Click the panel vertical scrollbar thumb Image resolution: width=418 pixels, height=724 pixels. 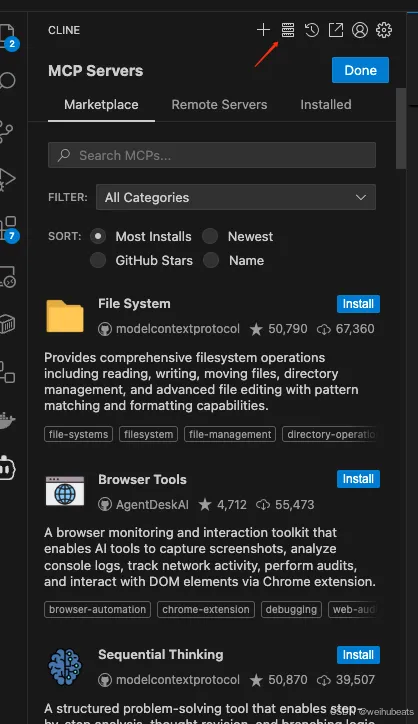[x=401, y=128]
